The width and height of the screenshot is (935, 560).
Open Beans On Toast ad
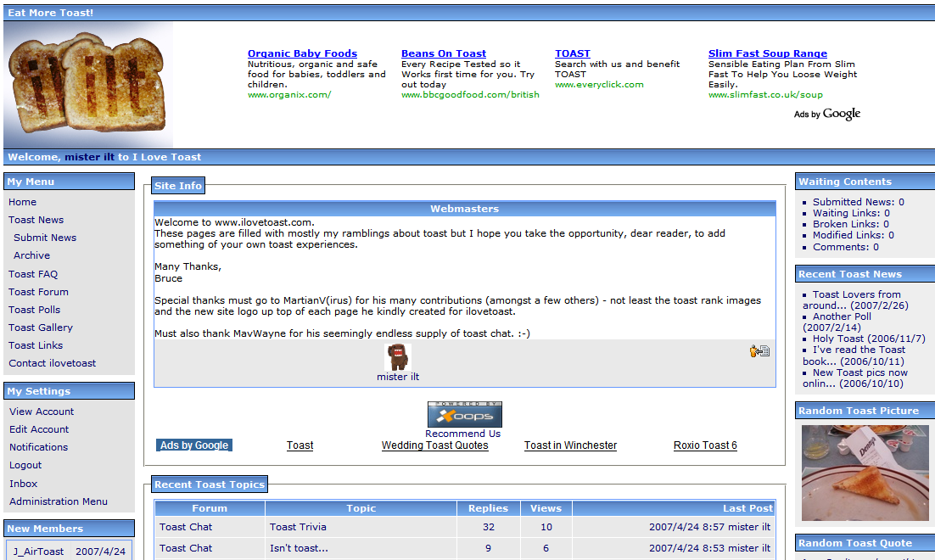444,53
